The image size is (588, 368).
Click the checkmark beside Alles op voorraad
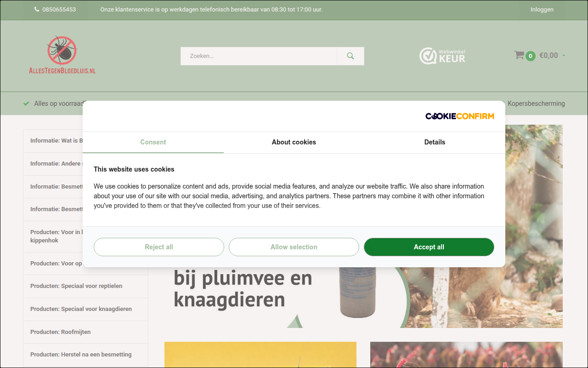(x=26, y=103)
